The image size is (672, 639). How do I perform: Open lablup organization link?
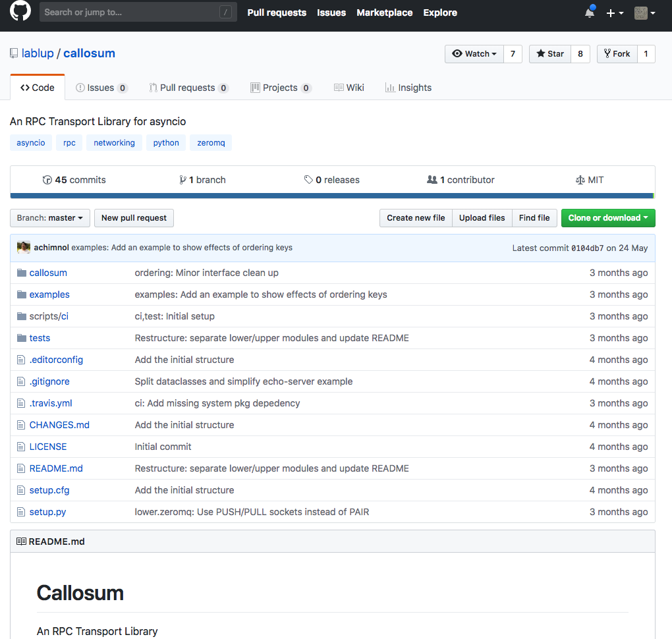click(38, 53)
